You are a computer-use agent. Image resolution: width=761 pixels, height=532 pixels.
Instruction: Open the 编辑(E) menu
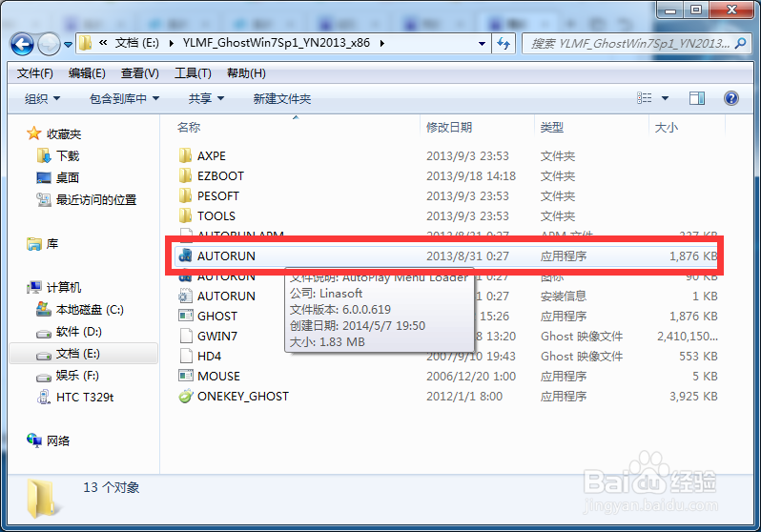pos(87,73)
